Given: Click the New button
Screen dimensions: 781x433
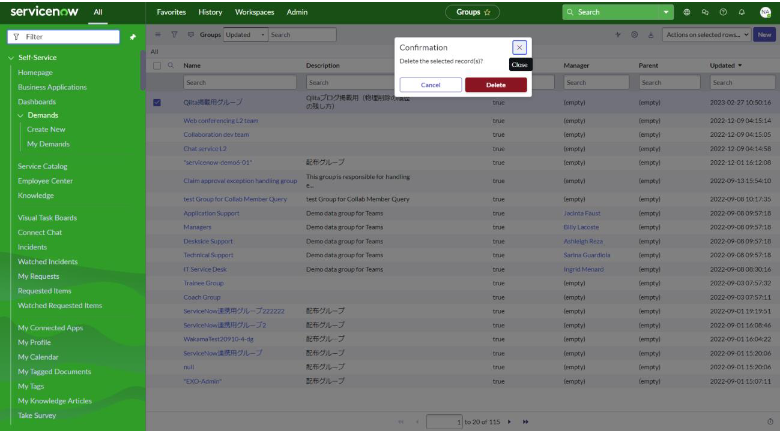Looking at the screenshot, I should pyautogui.click(x=764, y=35).
